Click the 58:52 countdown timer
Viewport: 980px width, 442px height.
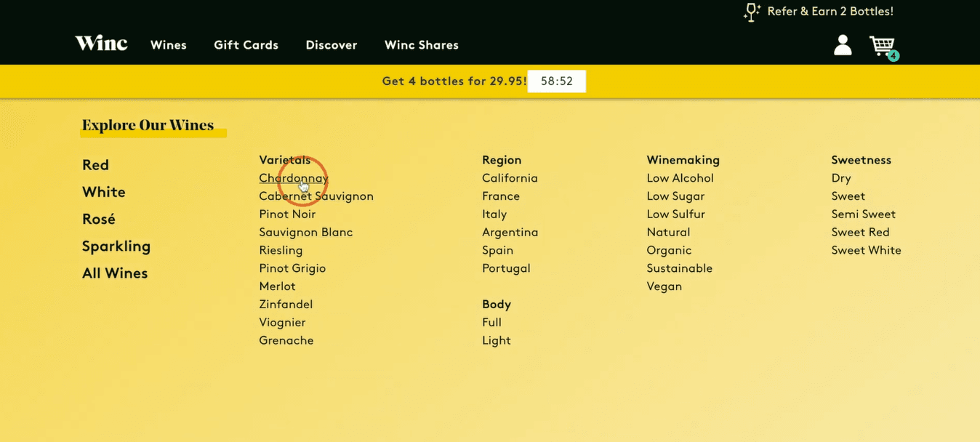tap(557, 81)
